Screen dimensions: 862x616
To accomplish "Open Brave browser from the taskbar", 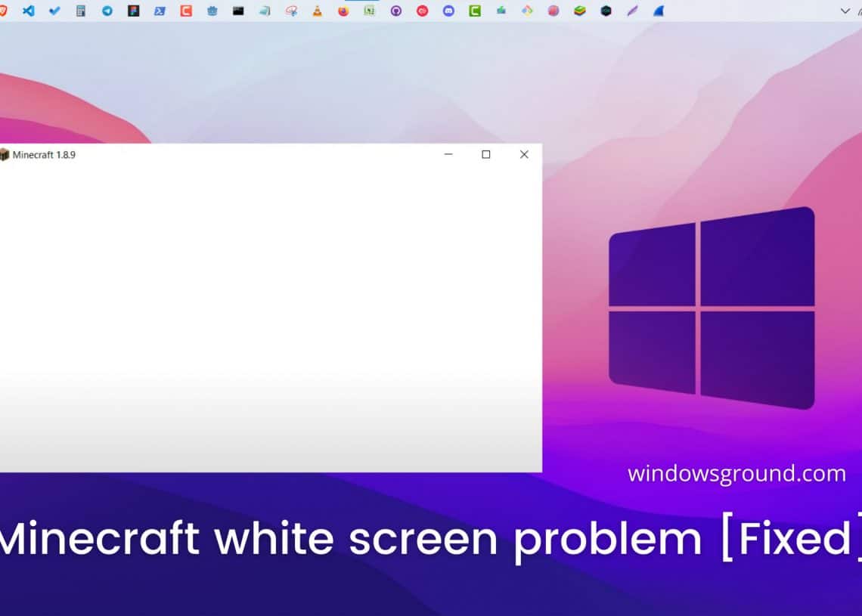I will 3,11.
